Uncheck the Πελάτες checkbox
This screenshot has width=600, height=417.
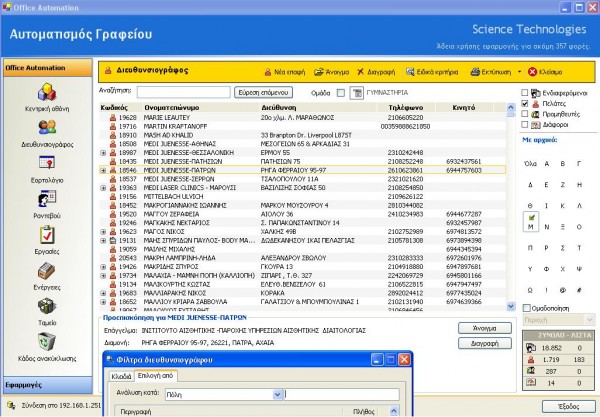[x=525, y=103]
